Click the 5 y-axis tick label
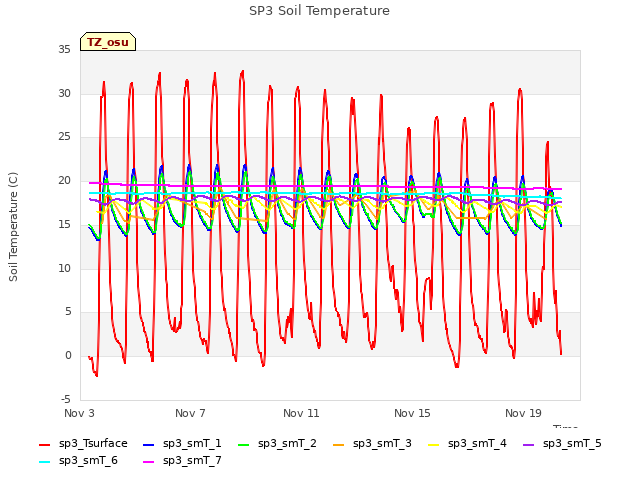Viewport: 640px width, 480px height. pyautogui.click(x=68, y=312)
